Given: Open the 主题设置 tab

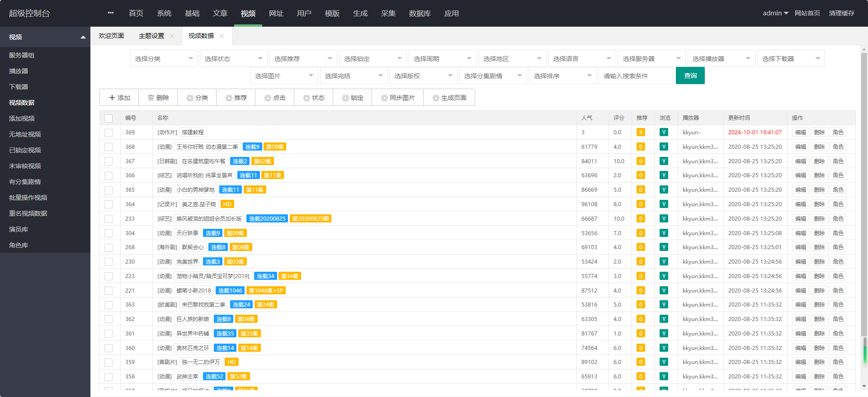Looking at the screenshot, I should click(151, 36).
